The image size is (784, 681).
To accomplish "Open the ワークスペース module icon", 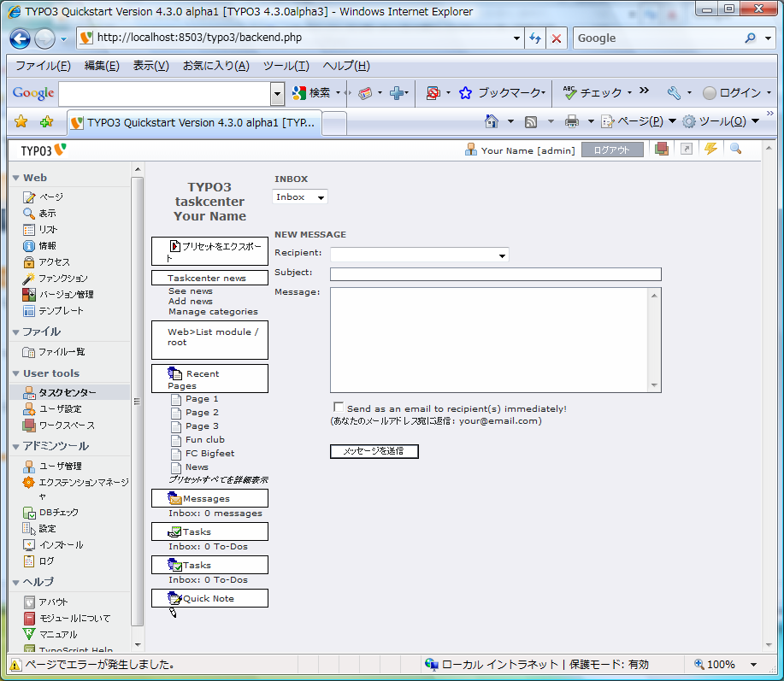I will pyautogui.click(x=29, y=426).
